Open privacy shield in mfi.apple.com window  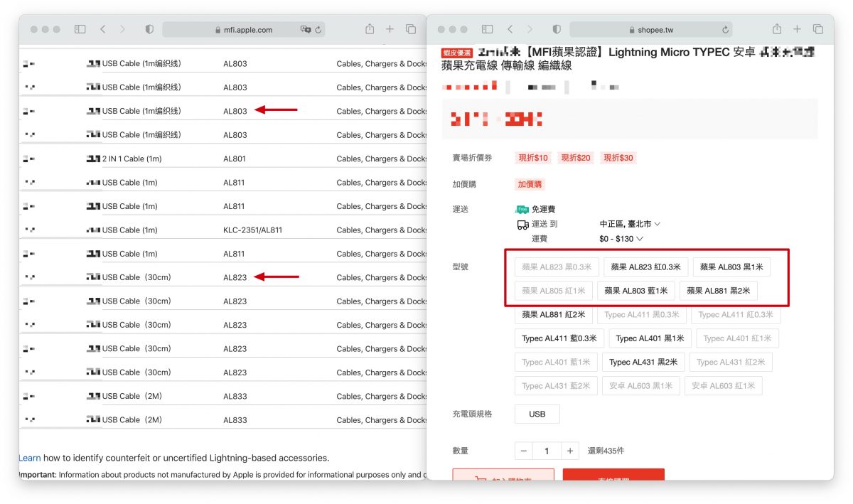(149, 29)
